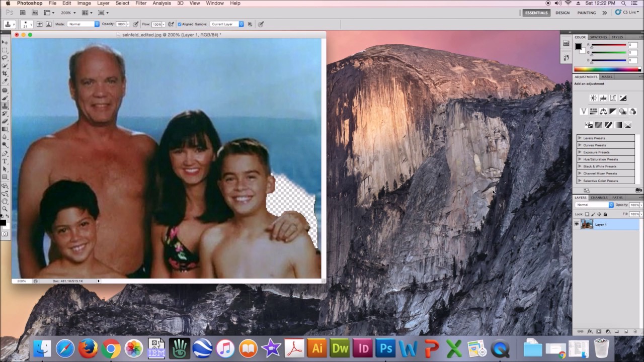
Task: Select the Zoom magnifier tool
Action: [x=5, y=209]
